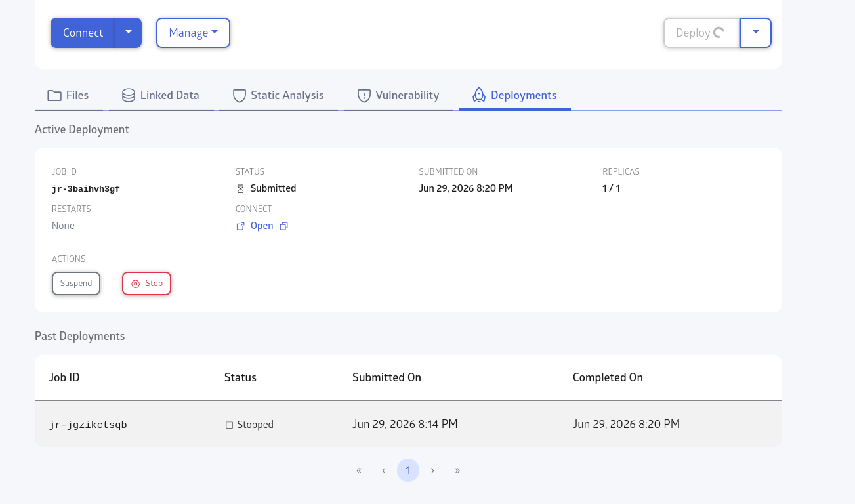Click the copy icon next to Open
This screenshot has height=504, width=855.
point(284,226)
